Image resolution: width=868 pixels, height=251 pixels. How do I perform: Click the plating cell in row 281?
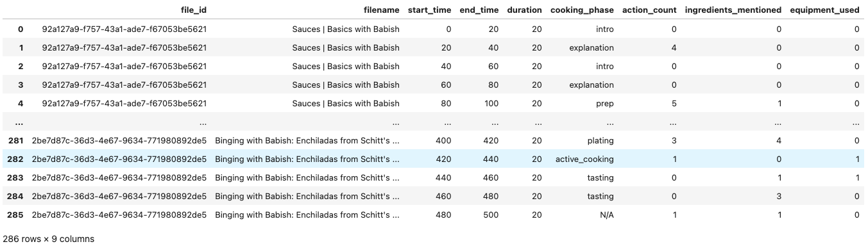pyautogui.click(x=600, y=140)
